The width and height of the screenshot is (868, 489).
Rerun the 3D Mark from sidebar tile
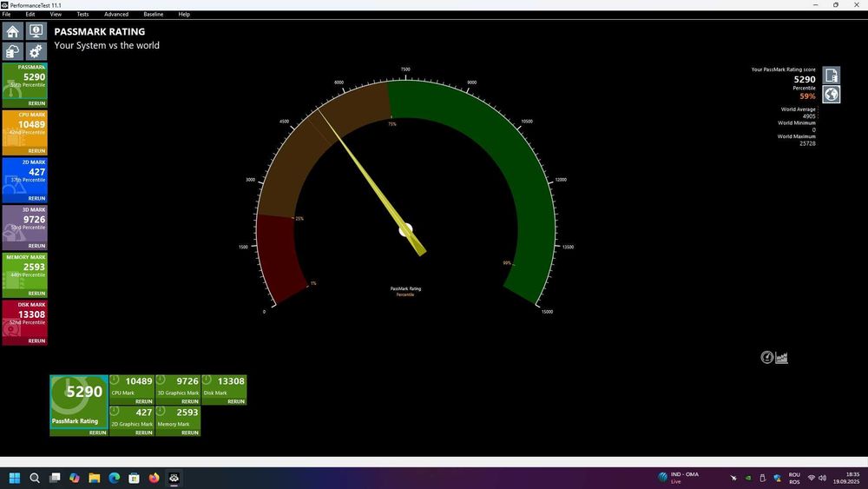click(x=36, y=246)
